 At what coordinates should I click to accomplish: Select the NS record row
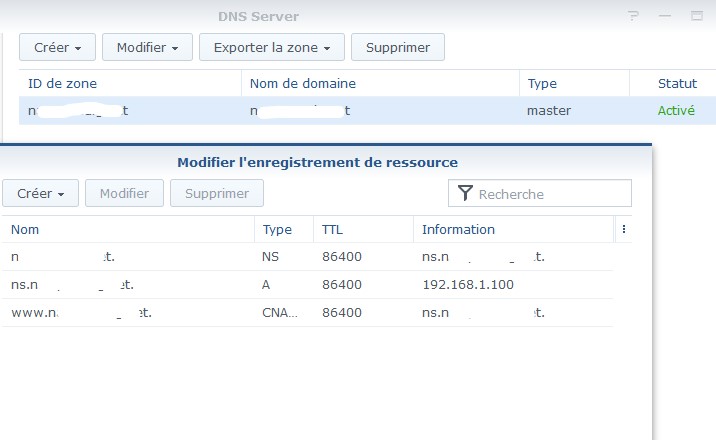coord(307,257)
